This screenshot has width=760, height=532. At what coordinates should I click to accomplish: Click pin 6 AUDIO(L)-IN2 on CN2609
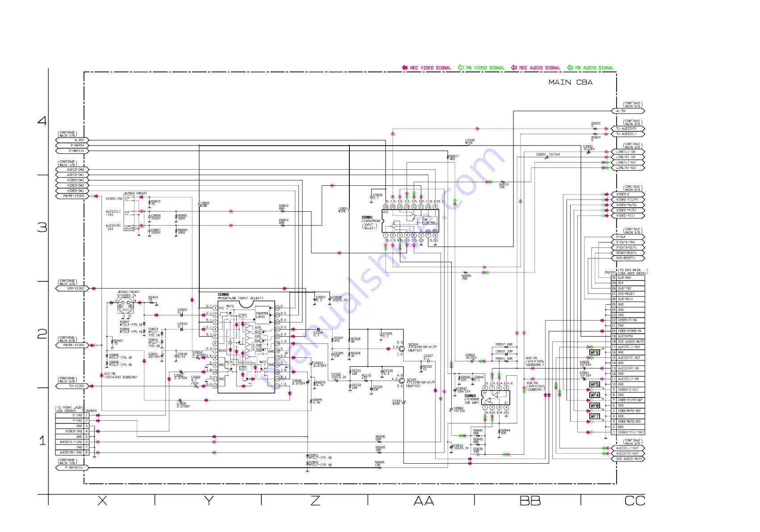point(72,442)
